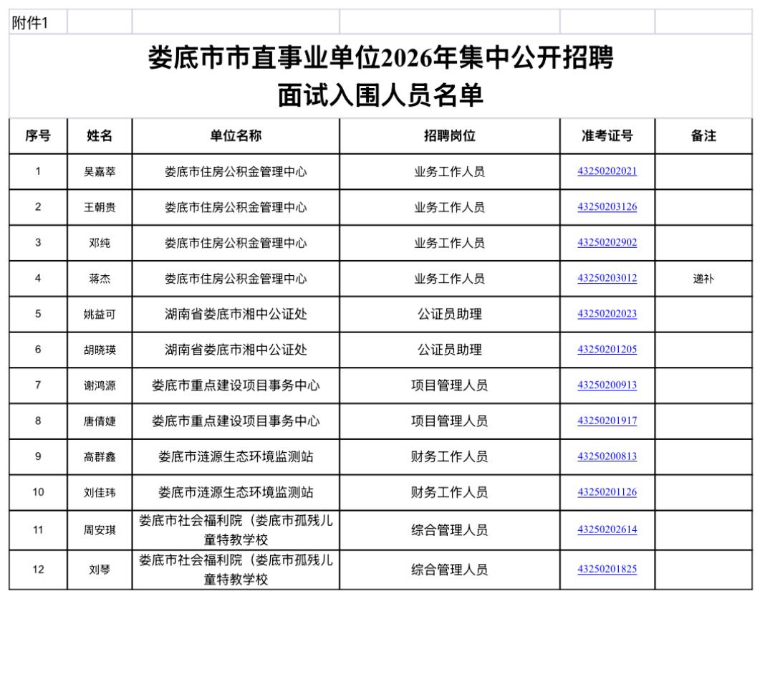Select the name cell 周安琪

click(100, 530)
